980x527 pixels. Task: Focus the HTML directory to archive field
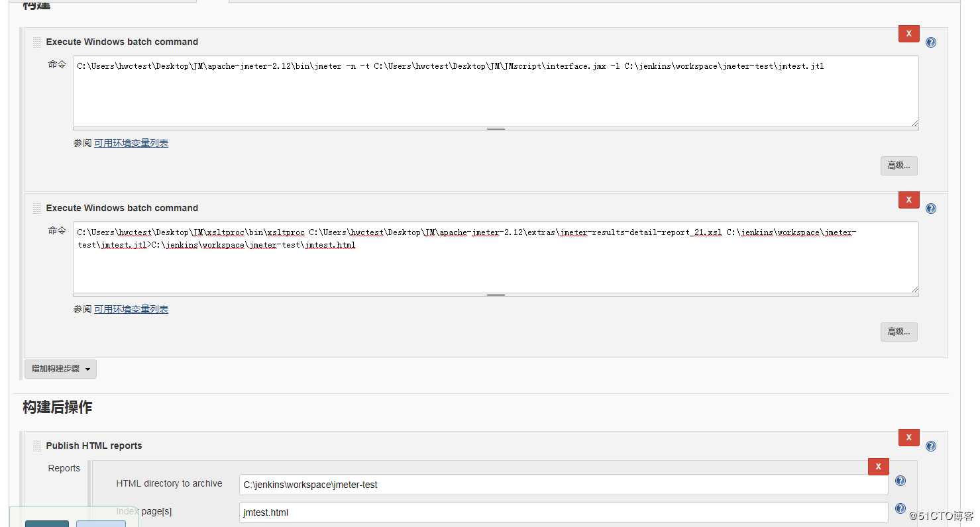[x=563, y=485]
